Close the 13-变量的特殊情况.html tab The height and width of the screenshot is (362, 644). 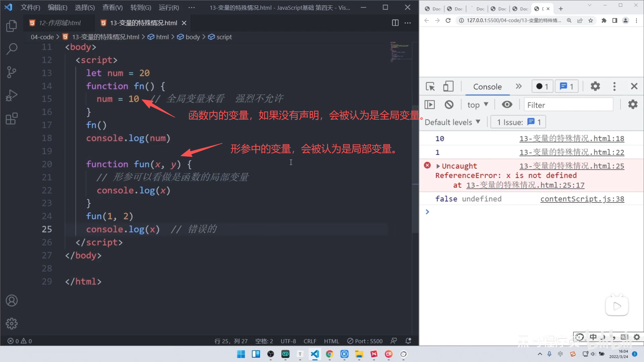click(184, 23)
